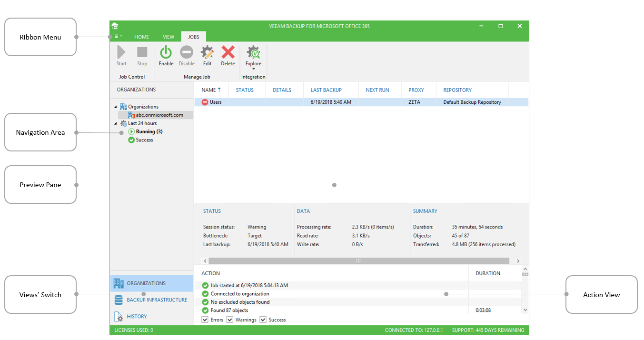Click check icon beside Connected to organization
Image resolution: width=644 pixels, height=340 pixels.
(205, 294)
